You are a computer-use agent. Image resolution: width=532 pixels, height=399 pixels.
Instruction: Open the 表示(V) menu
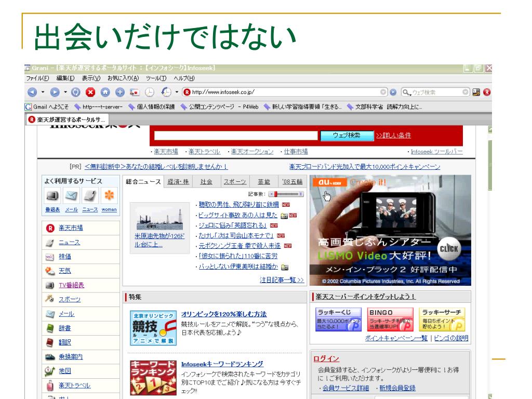click(91, 78)
